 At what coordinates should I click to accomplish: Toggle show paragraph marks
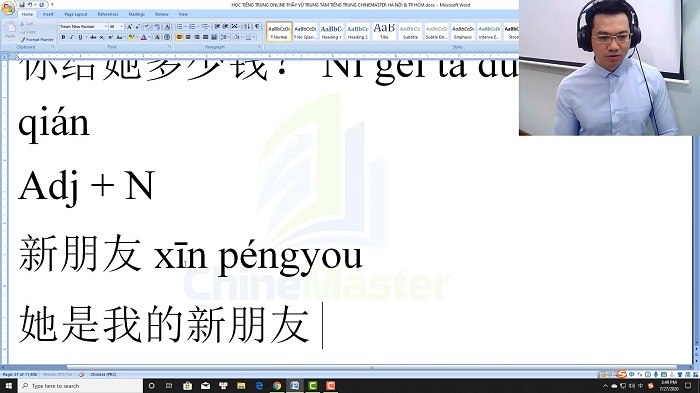[x=257, y=26]
